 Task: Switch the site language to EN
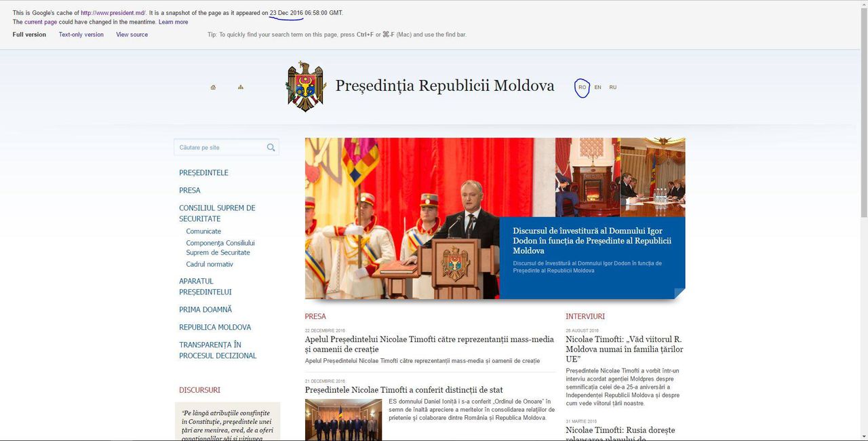click(x=597, y=87)
